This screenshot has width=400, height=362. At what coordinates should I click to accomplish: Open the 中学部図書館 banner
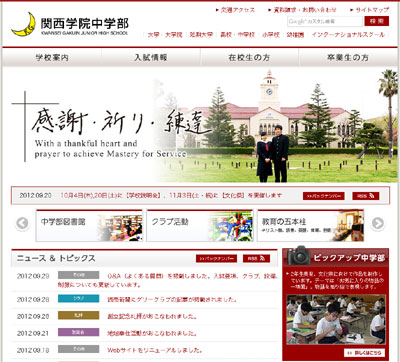[89, 225]
